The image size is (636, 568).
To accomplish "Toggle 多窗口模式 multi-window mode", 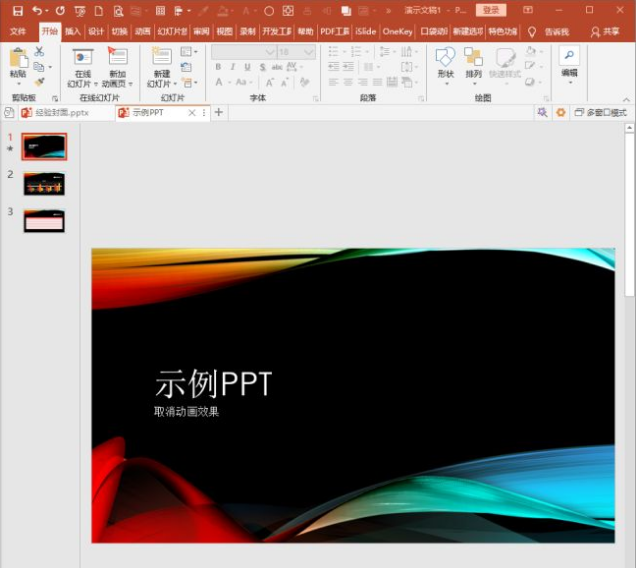I will click(x=600, y=113).
